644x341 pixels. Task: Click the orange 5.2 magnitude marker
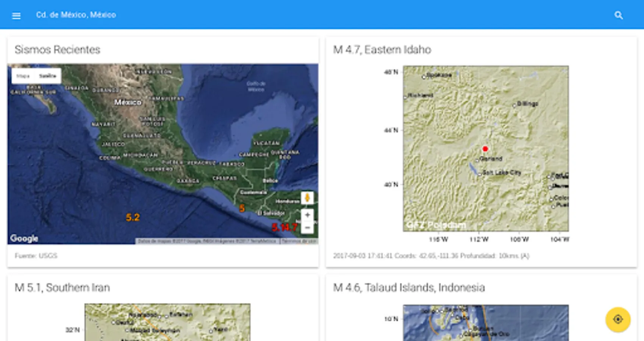133,217
